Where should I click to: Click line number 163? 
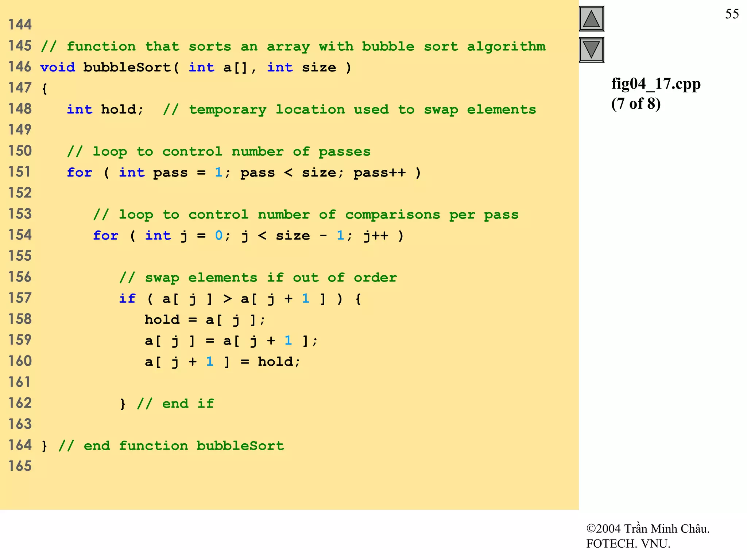(x=20, y=424)
